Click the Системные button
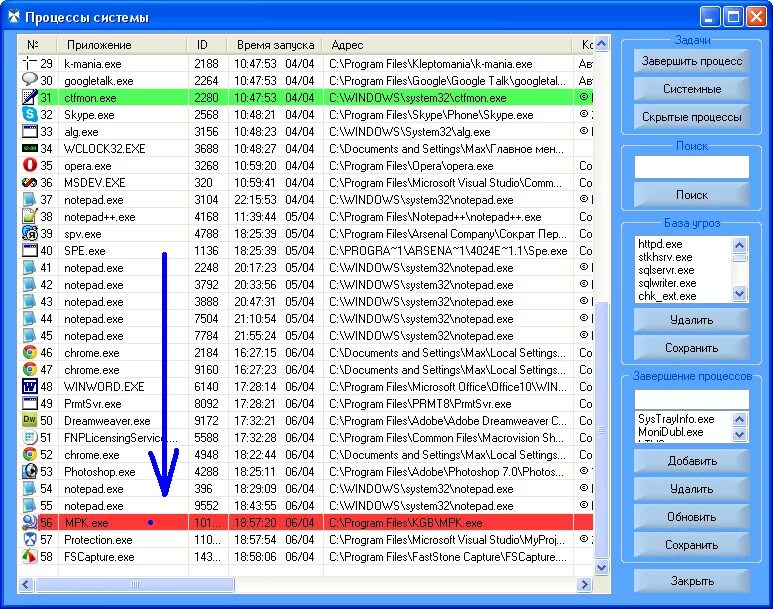Viewport: 773px width, 609px height. (691, 89)
